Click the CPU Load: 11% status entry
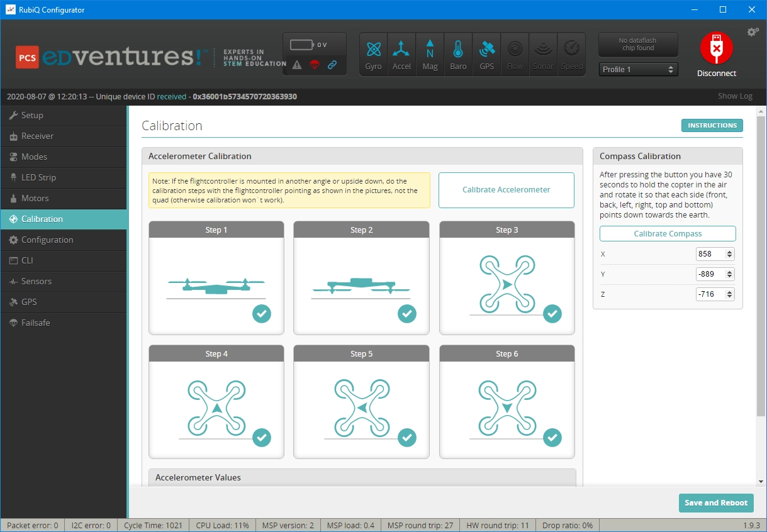This screenshot has width=767, height=532. 221,525
